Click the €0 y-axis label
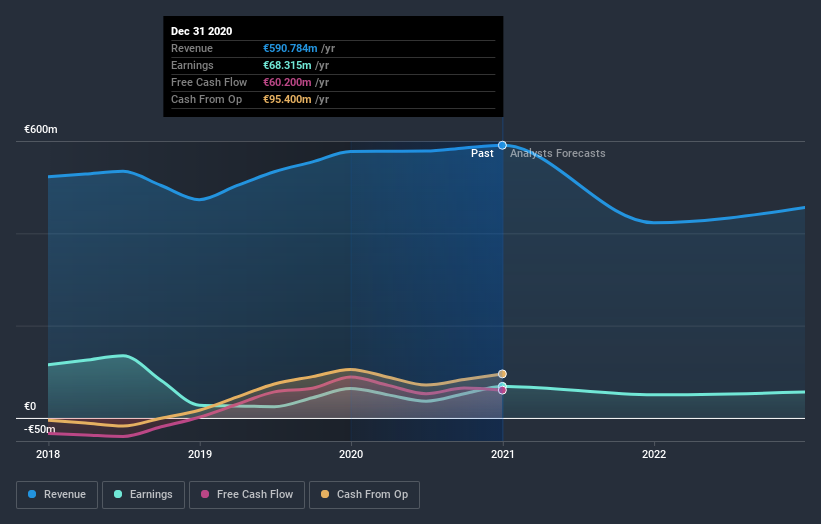Viewport: 821px width, 524px height. click(x=30, y=406)
